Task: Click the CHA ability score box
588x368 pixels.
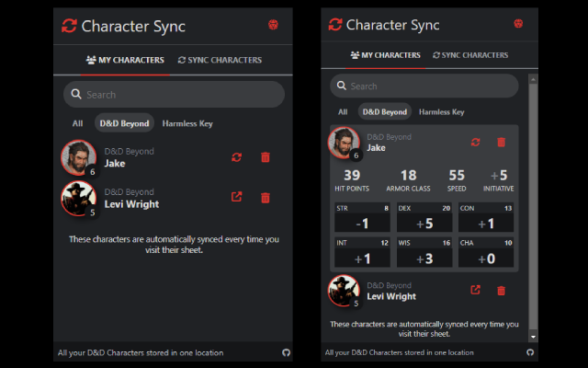Action: [486, 252]
